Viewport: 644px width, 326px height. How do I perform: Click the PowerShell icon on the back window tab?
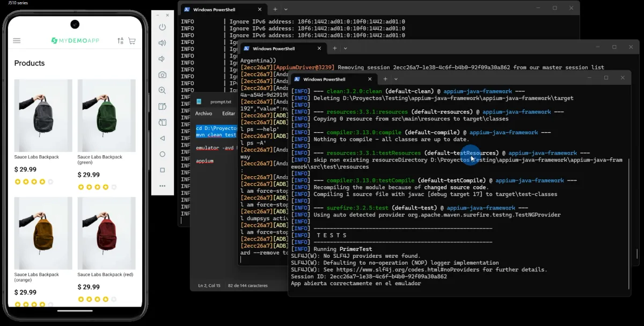pyautogui.click(x=186, y=10)
